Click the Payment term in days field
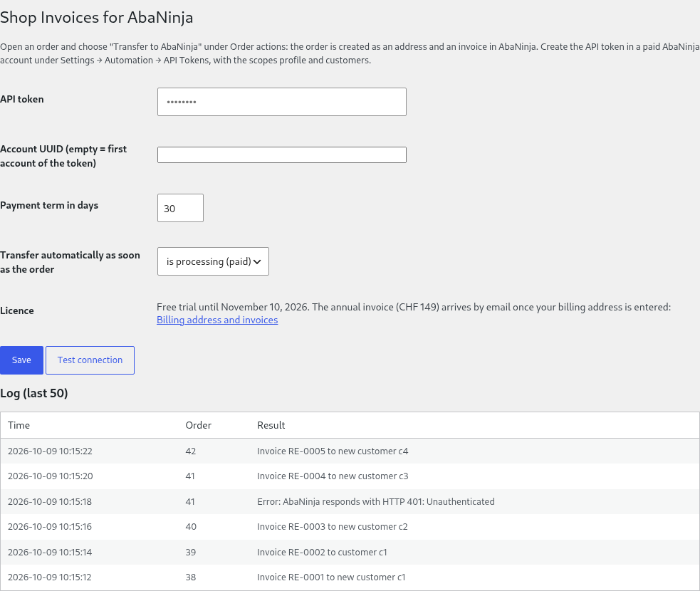The image size is (700, 591). (x=180, y=208)
